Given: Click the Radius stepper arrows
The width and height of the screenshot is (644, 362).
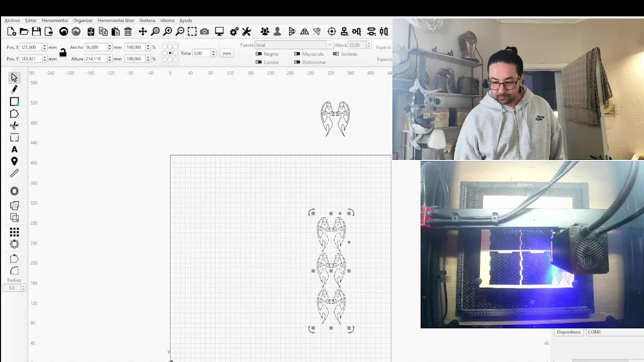Looking at the screenshot, I should (x=23, y=288).
